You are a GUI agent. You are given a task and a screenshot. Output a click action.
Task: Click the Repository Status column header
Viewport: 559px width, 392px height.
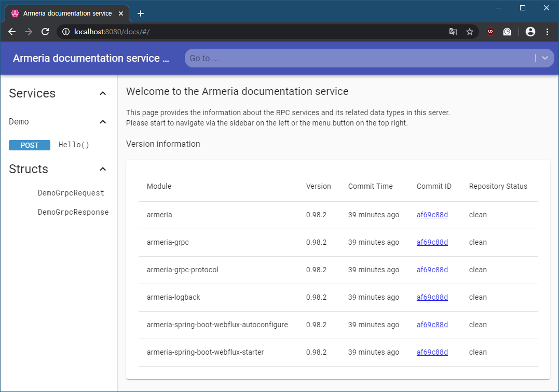click(x=498, y=186)
